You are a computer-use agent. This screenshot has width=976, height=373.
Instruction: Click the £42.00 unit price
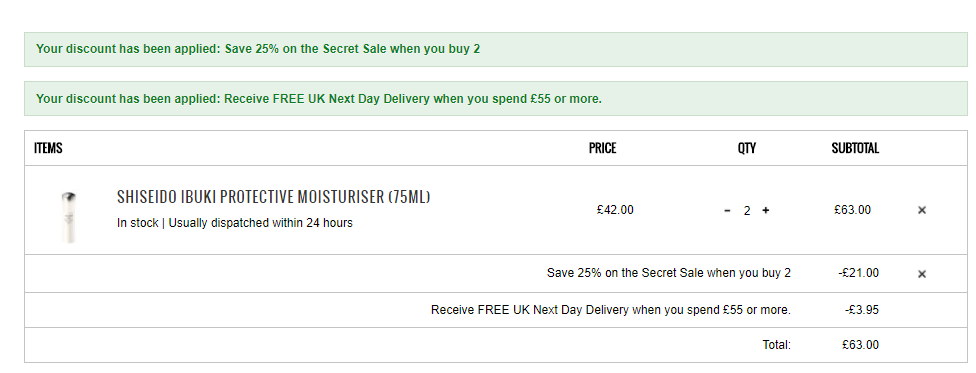point(615,210)
